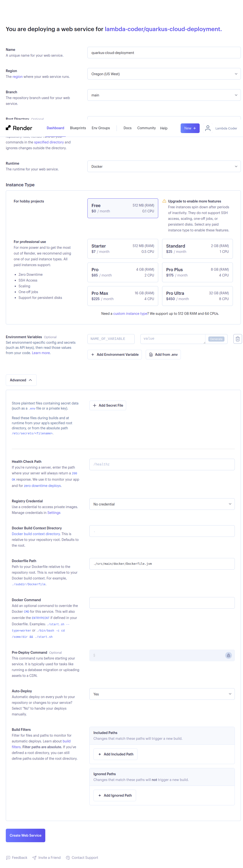The height and width of the screenshot is (868, 243).
Task: Click the warning icon beside Upgrade notice
Action: pyautogui.click(x=164, y=201)
